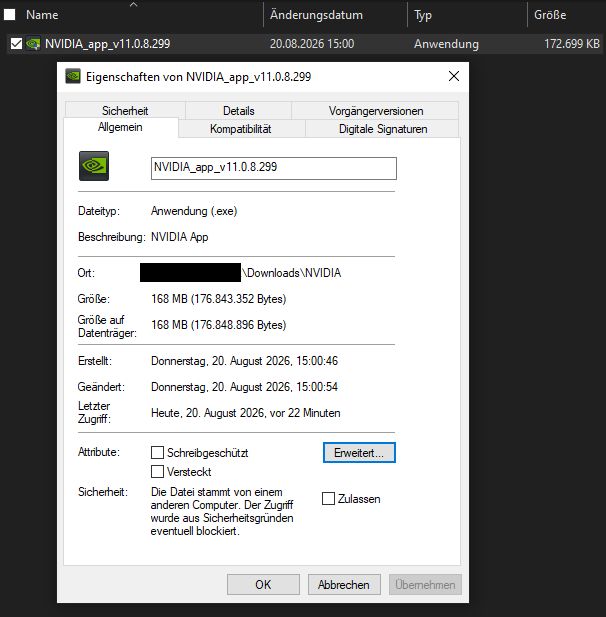Open the Kompatibilität tab
Screen dimensions: 606x617
pyautogui.click(x=240, y=129)
